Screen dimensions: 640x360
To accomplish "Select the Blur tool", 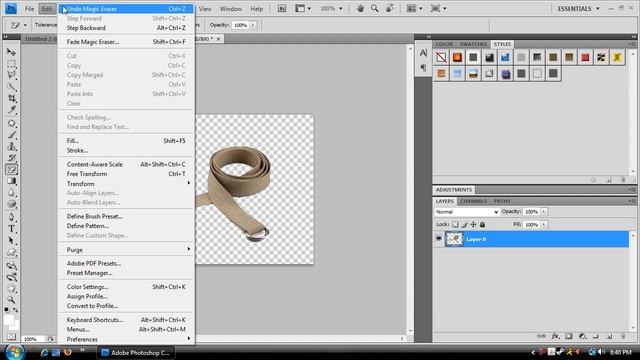I will point(11,193).
